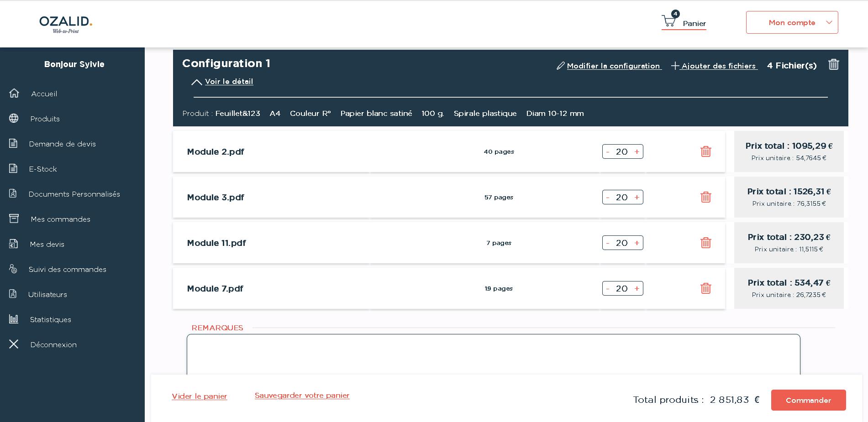This screenshot has width=868, height=422.
Task: Click into the Remarques text area
Action: pyautogui.click(x=493, y=354)
